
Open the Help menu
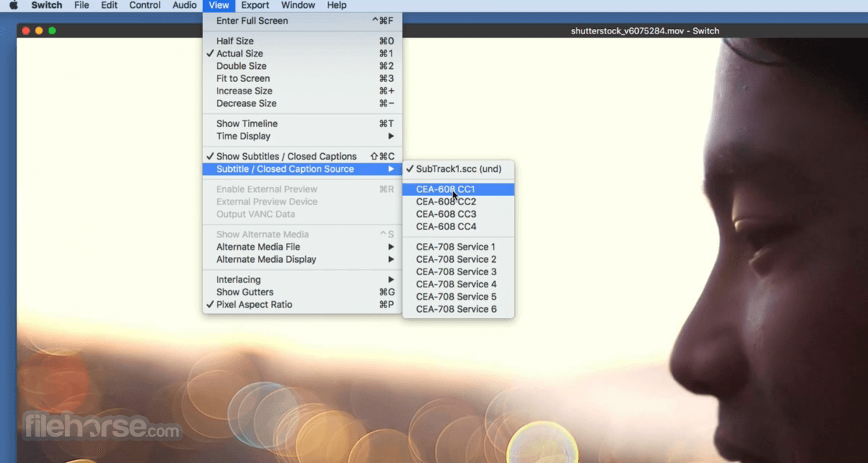(336, 6)
